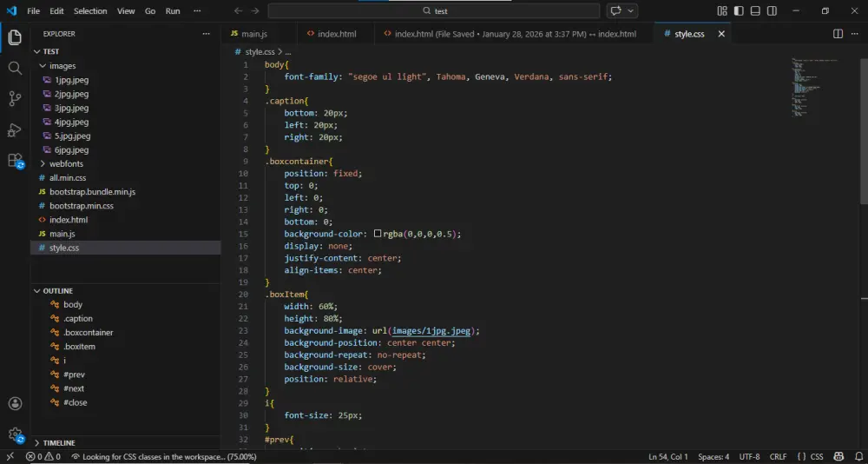This screenshot has width=868, height=464.
Task: Open the Search view in activity bar
Action: [x=15, y=68]
